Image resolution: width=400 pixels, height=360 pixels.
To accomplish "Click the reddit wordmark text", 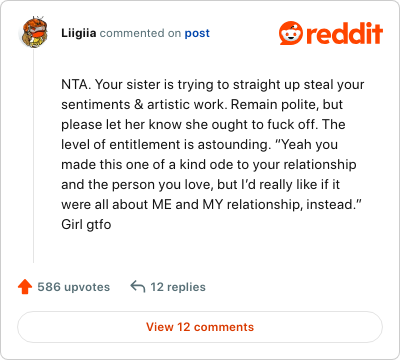I will pos(345,33).
